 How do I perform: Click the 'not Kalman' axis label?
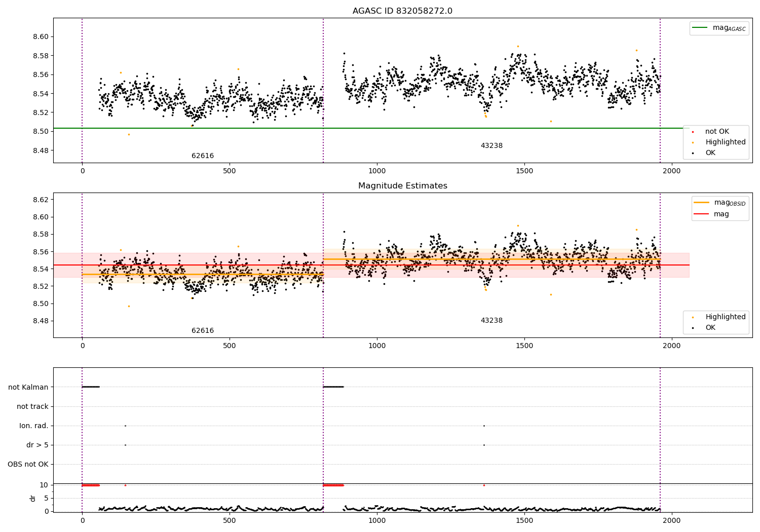point(28,388)
